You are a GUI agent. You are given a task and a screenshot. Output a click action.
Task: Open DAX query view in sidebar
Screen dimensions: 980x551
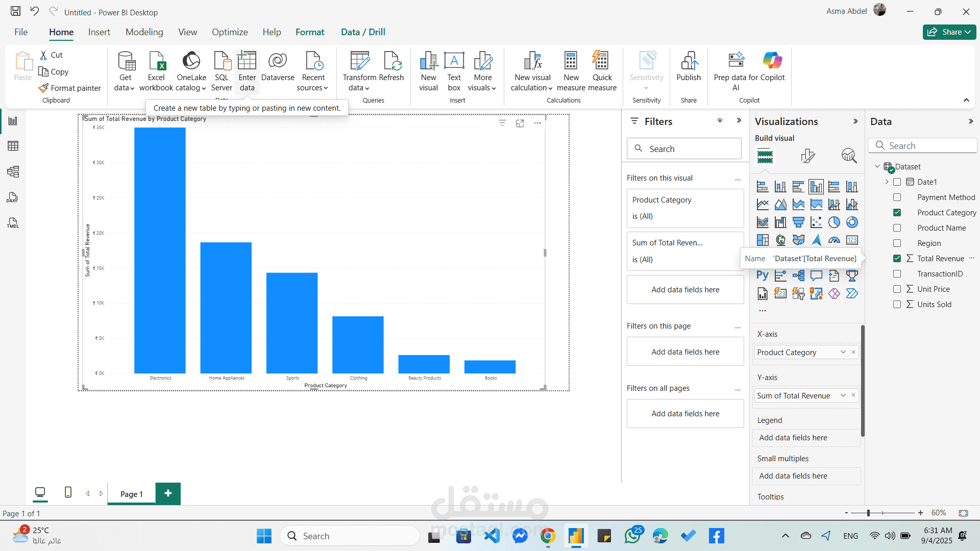click(13, 197)
